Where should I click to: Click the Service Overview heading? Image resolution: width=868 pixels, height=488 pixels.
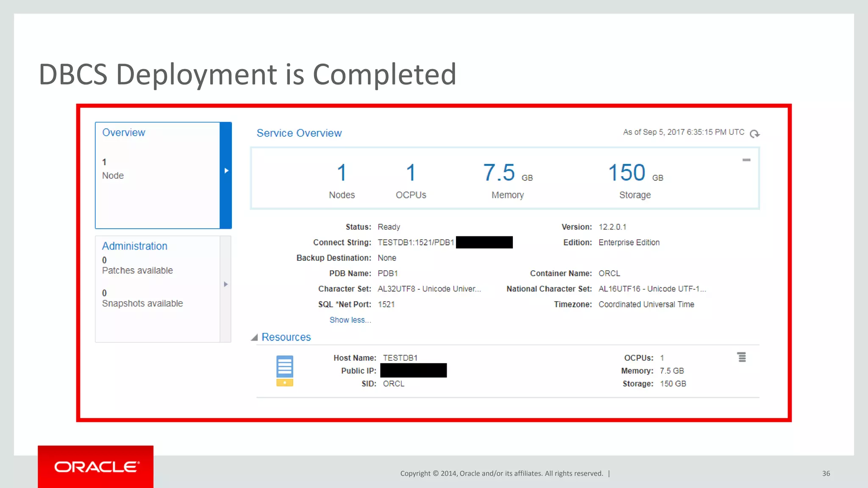[299, 133]
